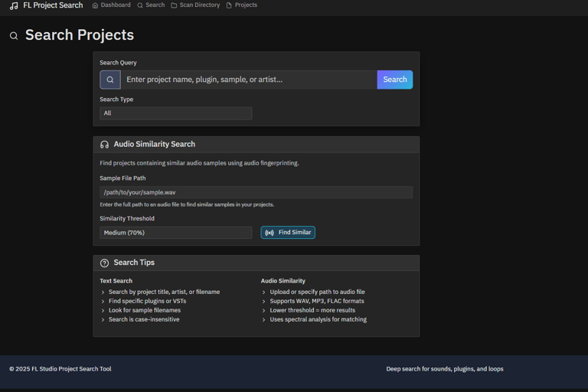Click the question mark icon in Search Tips
Screen dimensions: 588x392
(x=105, y=263)
